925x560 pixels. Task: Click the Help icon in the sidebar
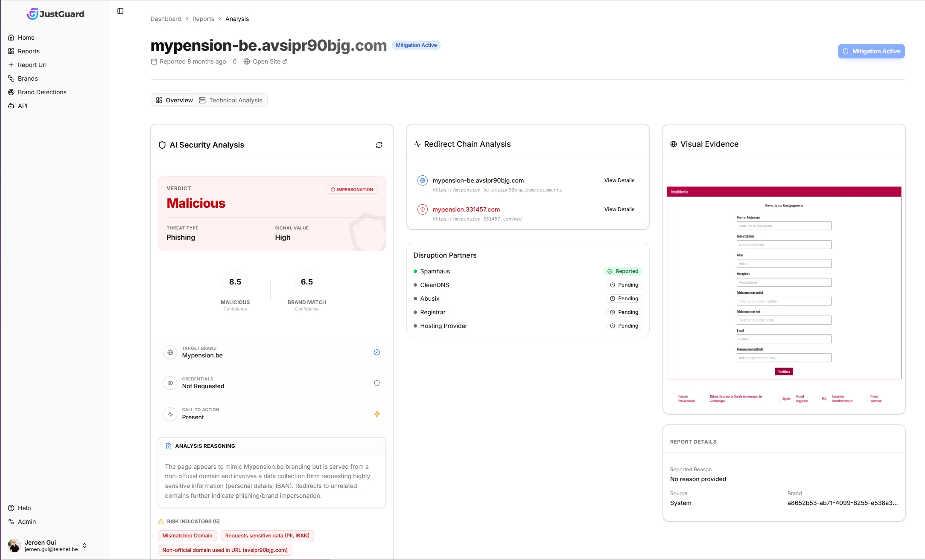coord(11,508)
